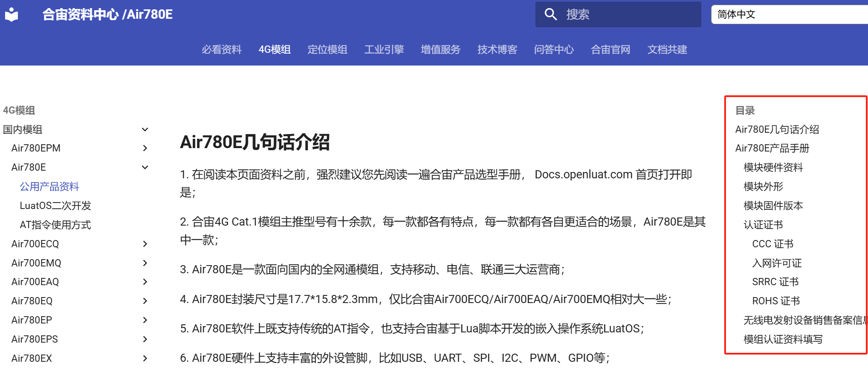Image resolution: width=868 pixels, height=369 pixels.
Task: Jump to 模块硬件资料 in 目录
Action: 773,167
